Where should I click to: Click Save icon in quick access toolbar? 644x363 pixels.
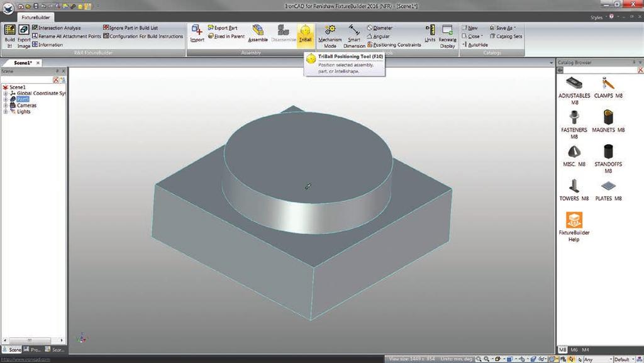point(36,6)
